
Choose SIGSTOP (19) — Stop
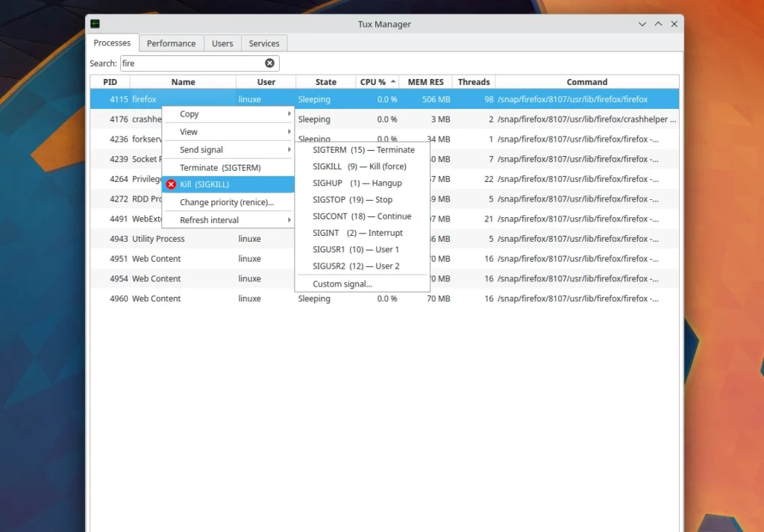(x=350, y=199)
